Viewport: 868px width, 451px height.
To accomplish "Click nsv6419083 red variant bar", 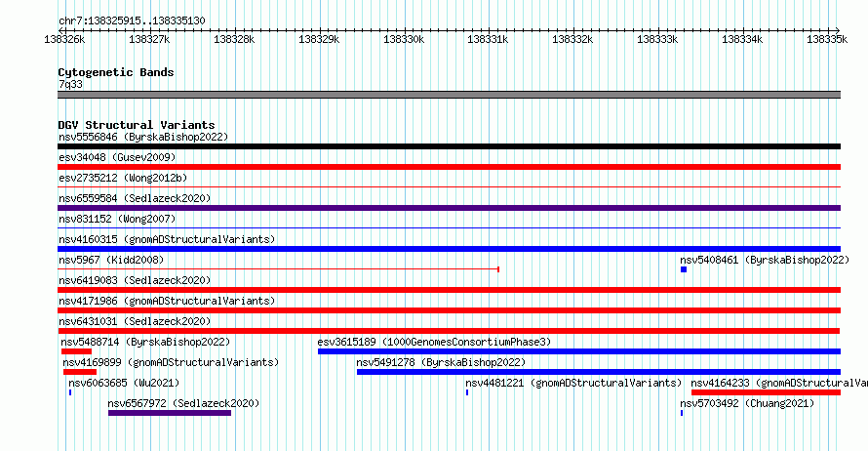I will click(449, 290).
